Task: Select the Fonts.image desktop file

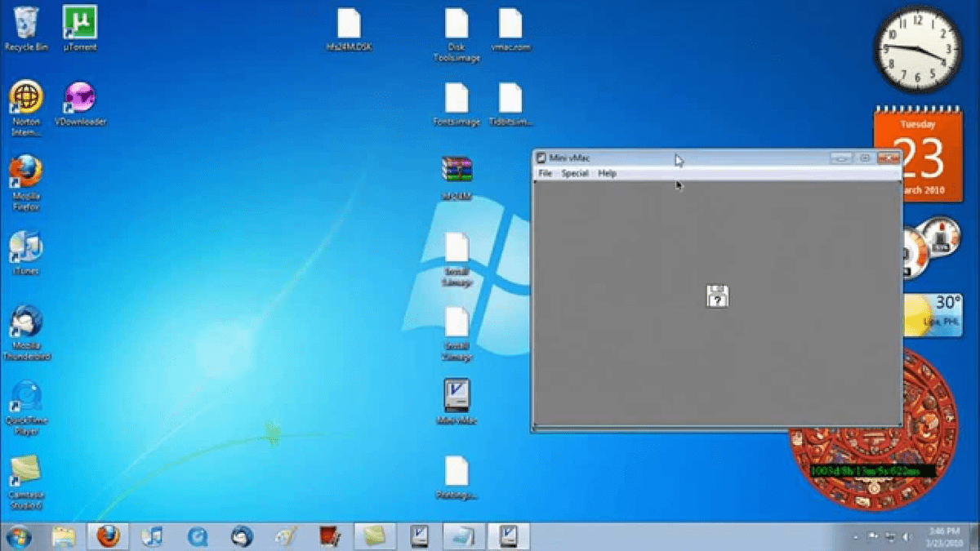Action: [457, 99]
